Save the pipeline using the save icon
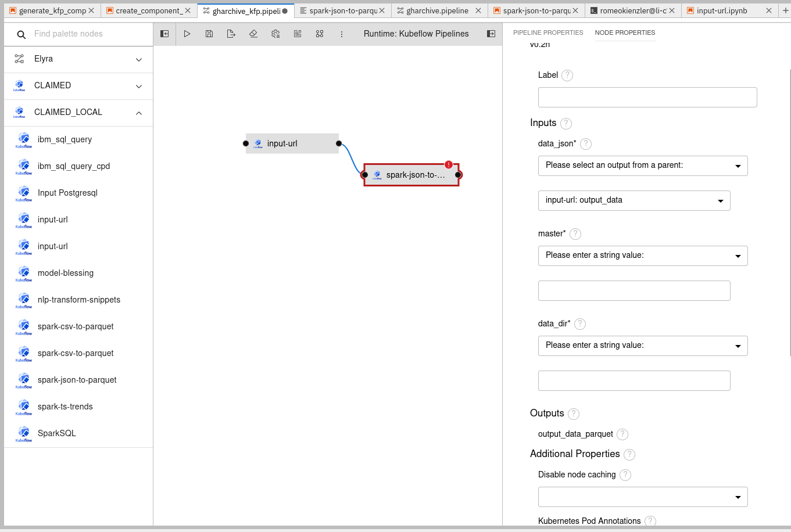The image size is (791, 532). tap(209, 34)
